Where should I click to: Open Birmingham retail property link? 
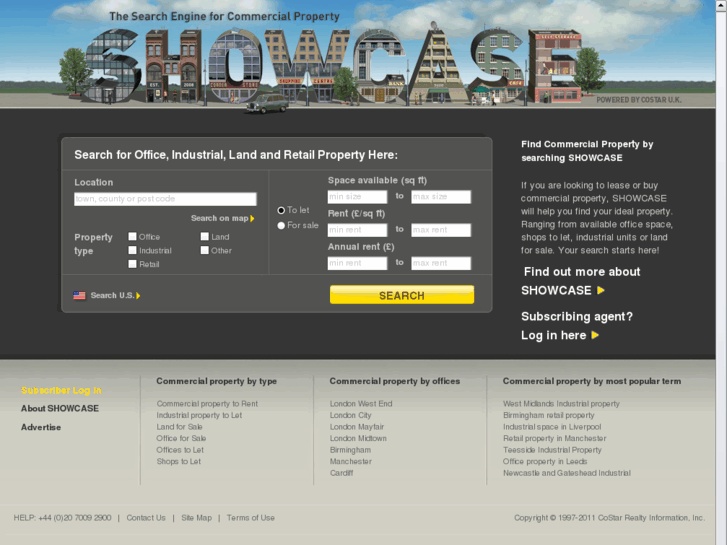click(549, 416)
